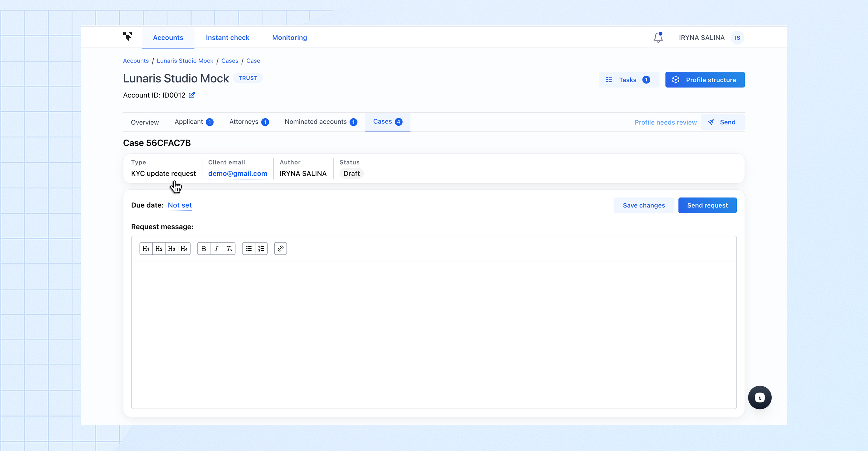This screenshot has width=868, height=451.
Task: Open the Due date 'Not set' picker
Action: [180, 205]
